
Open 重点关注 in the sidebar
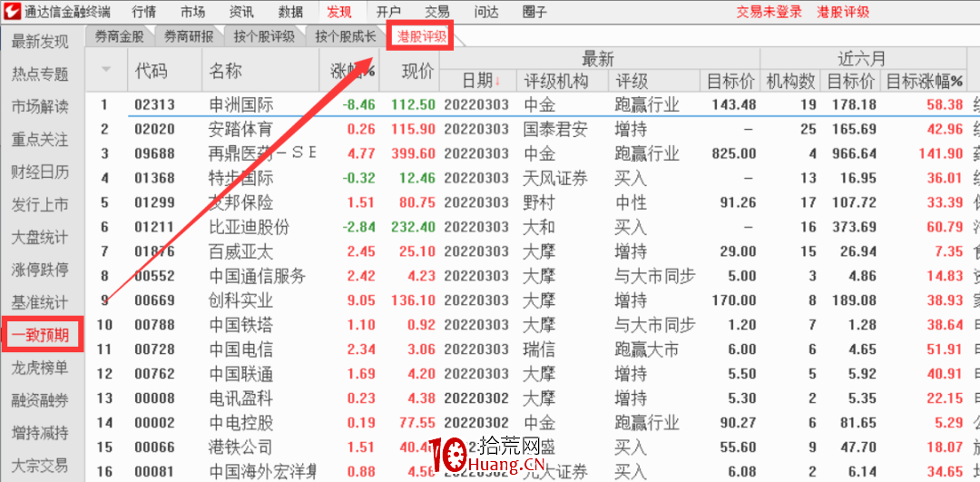point(40,140)
